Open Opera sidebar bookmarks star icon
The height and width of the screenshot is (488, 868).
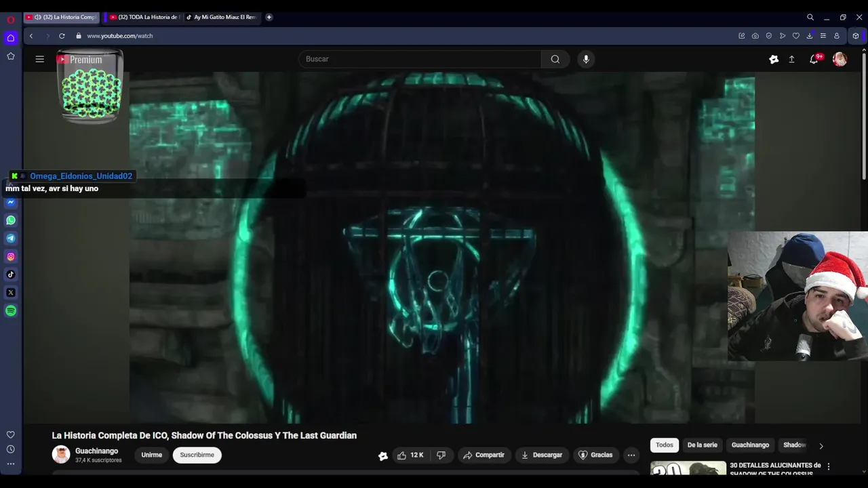coord(11,56)
